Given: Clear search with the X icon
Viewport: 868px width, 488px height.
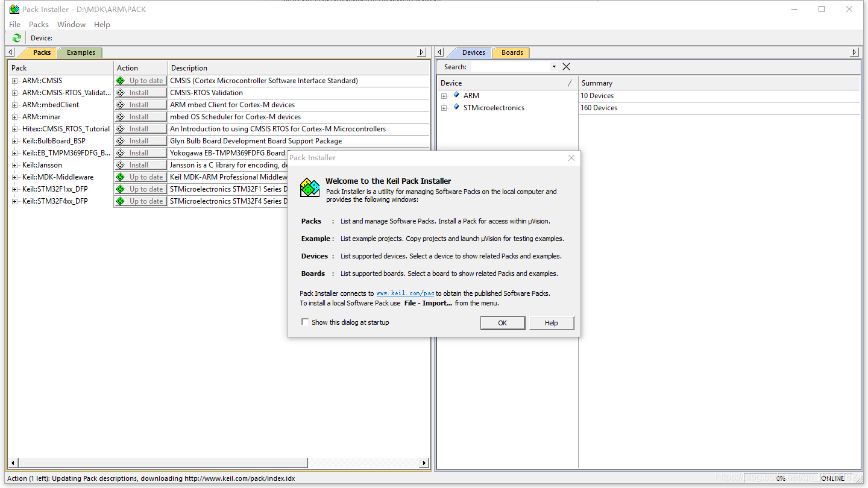Looking at the screenshot, I should [x=566, y=67].
